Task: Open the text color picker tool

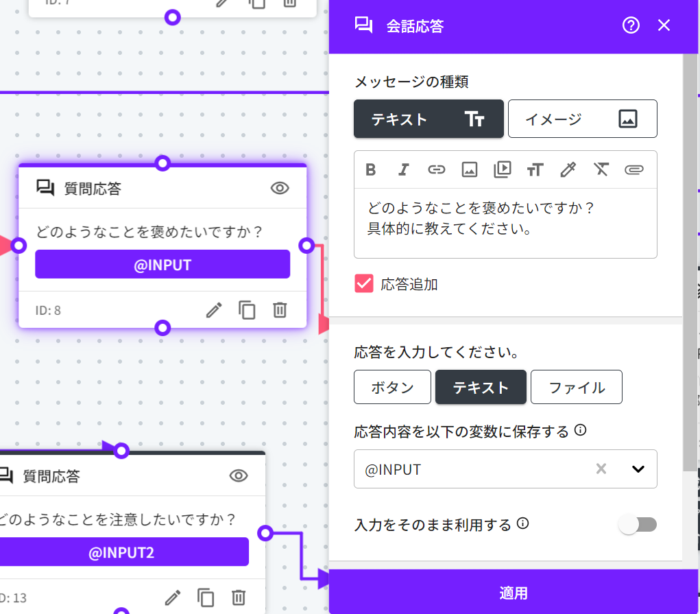Action: (x=568, y=169)
